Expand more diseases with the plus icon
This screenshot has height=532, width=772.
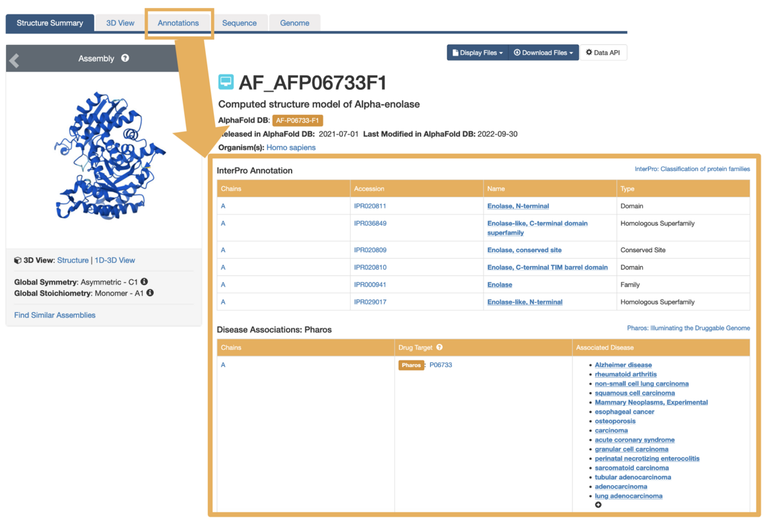[x=598, y=504]
